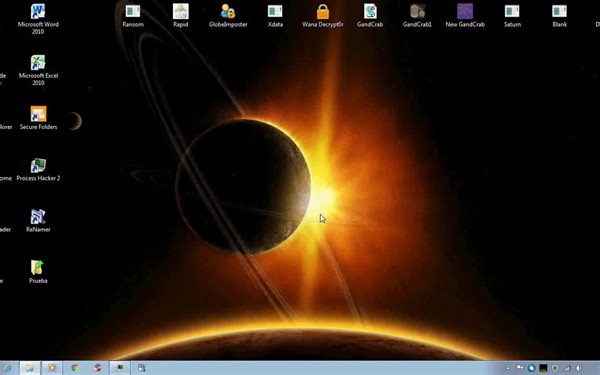Select the Xdata file icon

(x=275, y=16)
